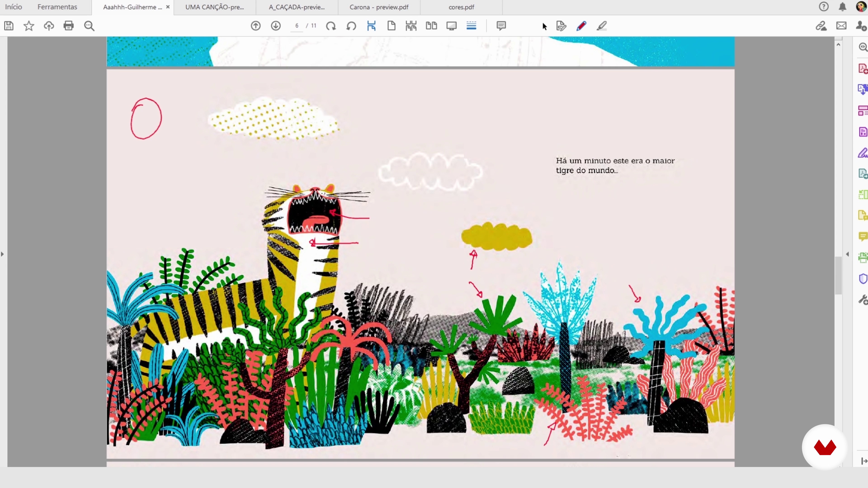Open the purple Fill & Sign pen tool
Screen dimensions: 868x488
[x=863, y=152]
